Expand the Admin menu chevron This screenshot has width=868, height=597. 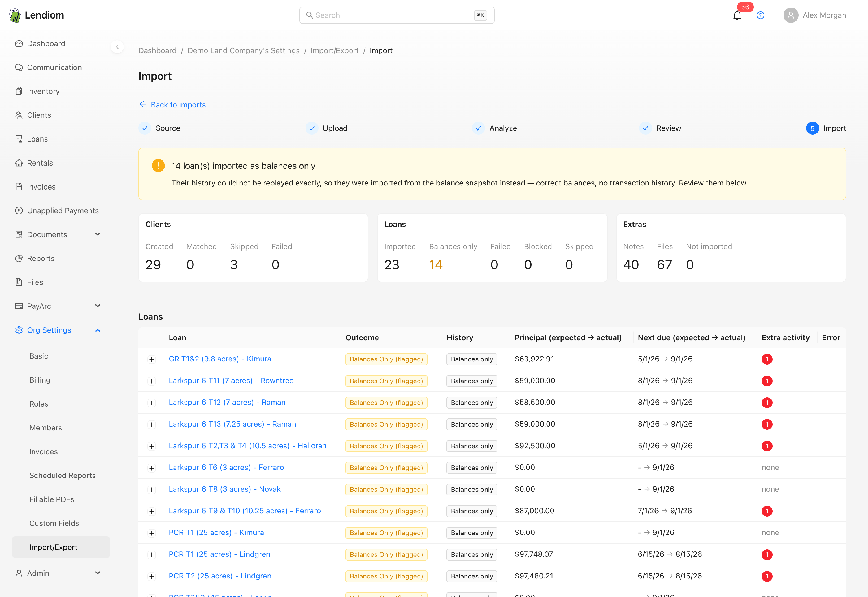pyautogui.click(x=98, y=573)
